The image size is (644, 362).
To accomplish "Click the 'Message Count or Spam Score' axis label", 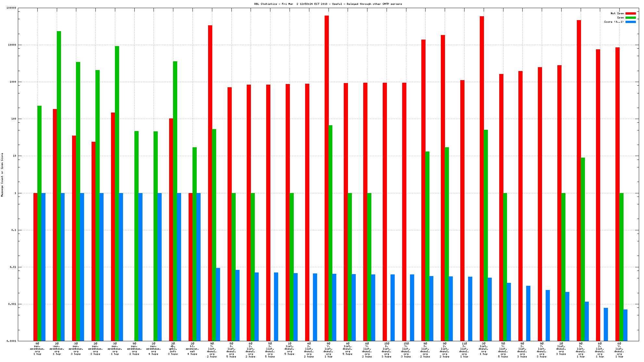I will (x=2, y=175).
